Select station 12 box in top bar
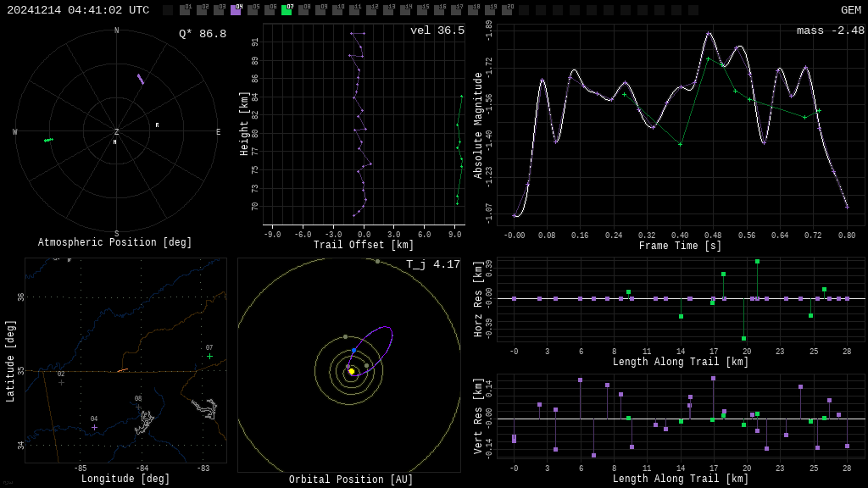The image size is (868, 488). [x=371, y=10]
